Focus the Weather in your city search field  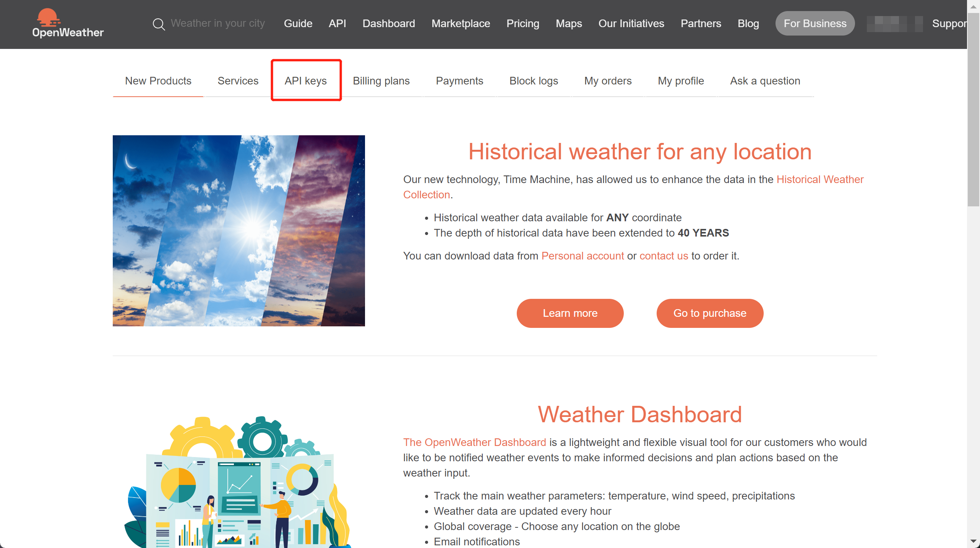217,23
